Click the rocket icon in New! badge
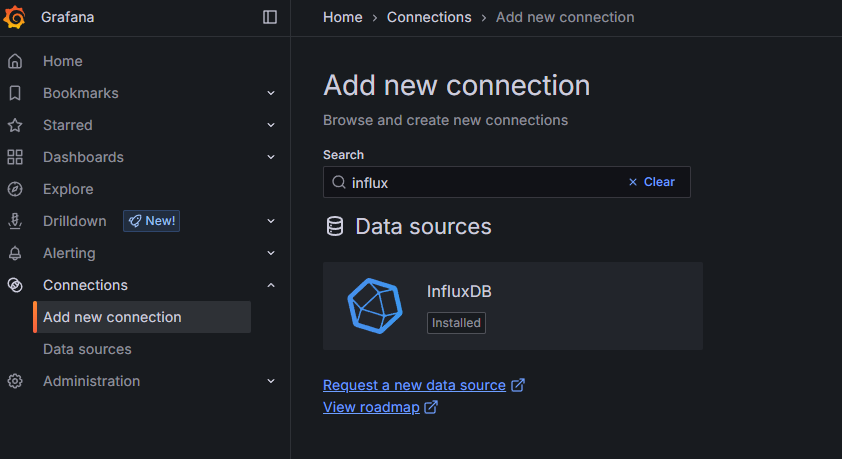 tap(135, 221)
